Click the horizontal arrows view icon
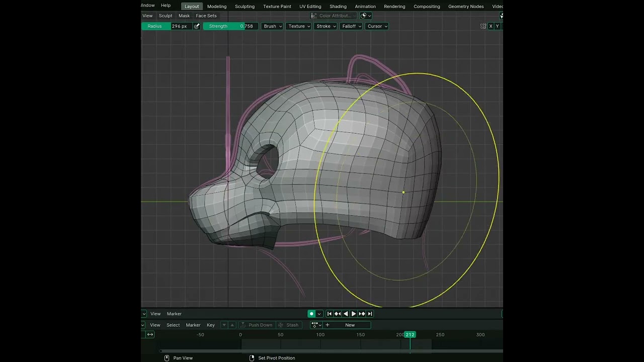This screenshot has width=644, height=362. [x=150, y=335]
